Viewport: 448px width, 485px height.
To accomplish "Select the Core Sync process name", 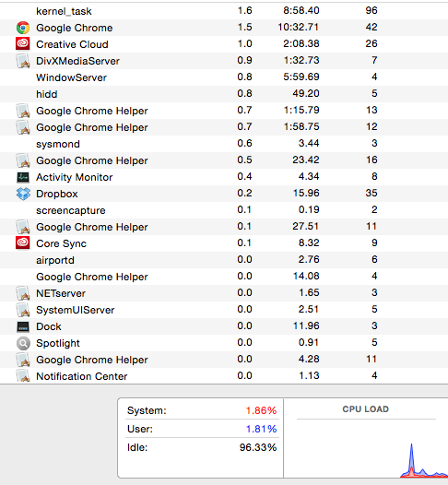I will coord(61,243).
